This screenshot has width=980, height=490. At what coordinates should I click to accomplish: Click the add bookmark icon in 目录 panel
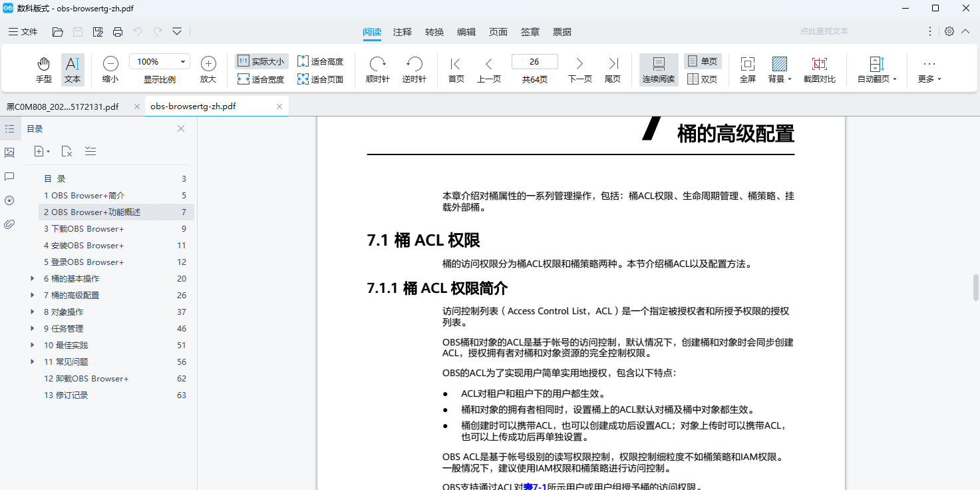(x=42, y=152)
